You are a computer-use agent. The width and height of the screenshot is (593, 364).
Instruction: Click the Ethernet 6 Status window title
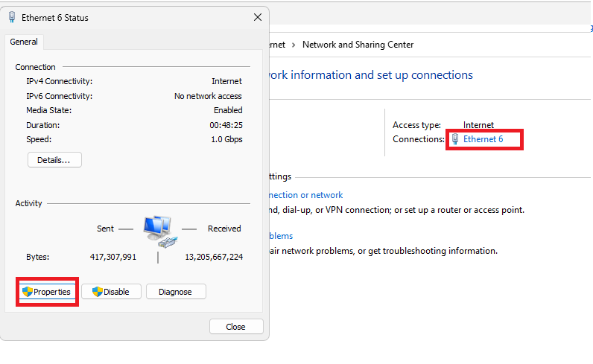[x=55, y=18]
